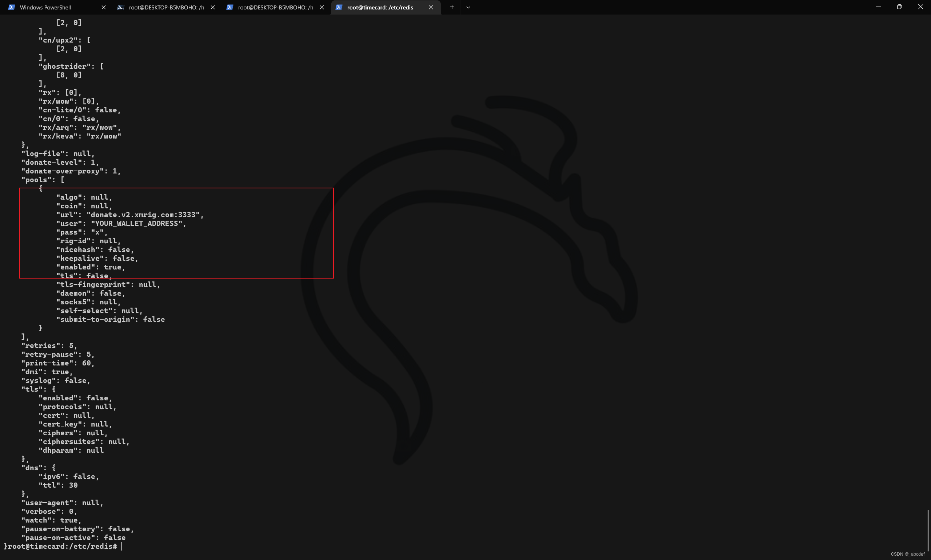This screenshot has width=931, height=560.
Task: Close the entire terminal window
Action: (920, 7)
